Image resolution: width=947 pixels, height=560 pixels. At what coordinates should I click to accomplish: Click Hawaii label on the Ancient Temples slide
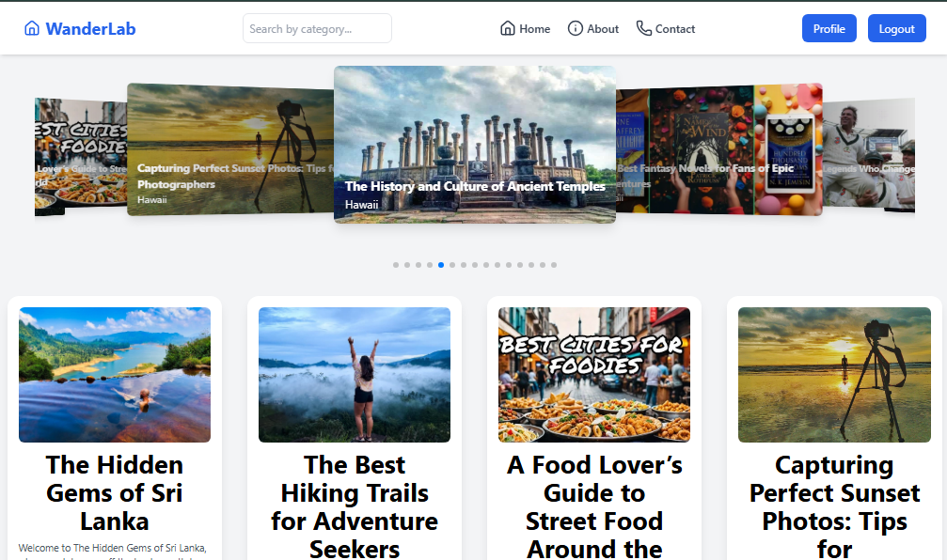point(362,205)
